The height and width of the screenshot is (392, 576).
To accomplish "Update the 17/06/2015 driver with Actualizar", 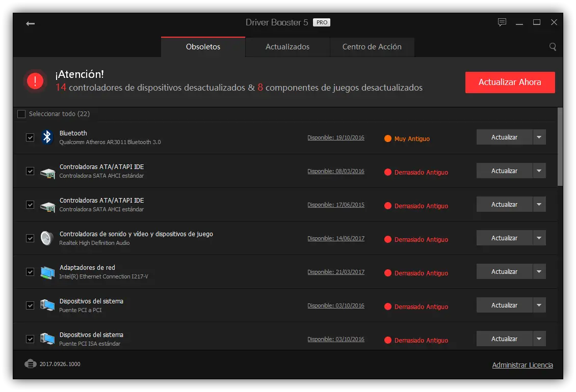I will [x=504, y=204].
